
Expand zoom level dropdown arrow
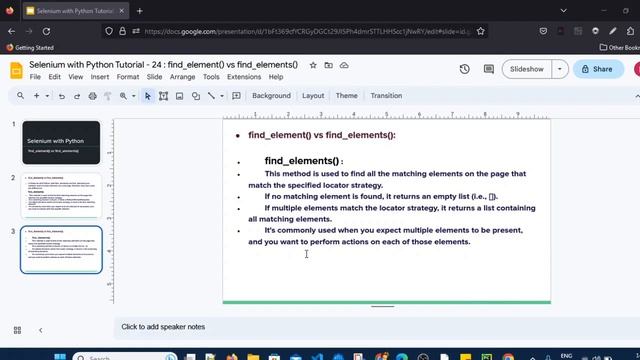133,96
